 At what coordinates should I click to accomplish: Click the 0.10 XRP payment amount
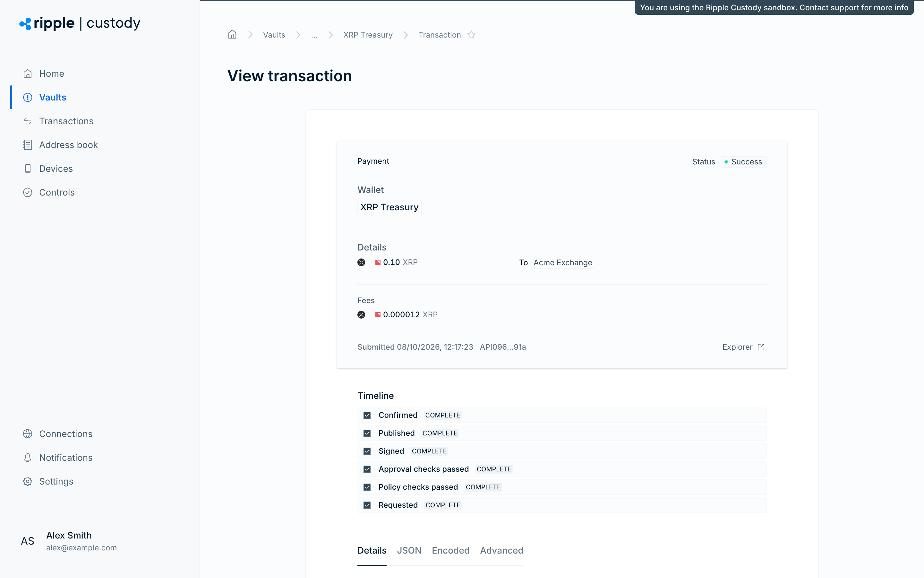coord(400,262)
